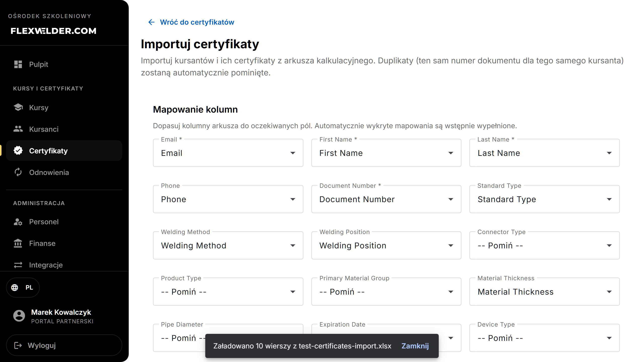The width and height of the screenshot is (644, 362).
Task: Expand the Phone column dropdown
Action: [x=228, y=199]
